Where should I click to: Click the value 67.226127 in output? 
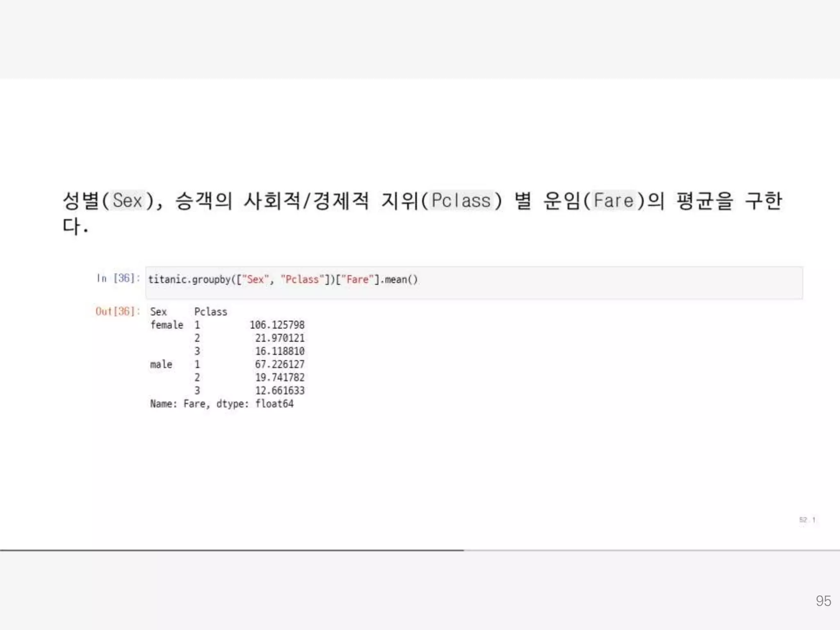(280, 364)
